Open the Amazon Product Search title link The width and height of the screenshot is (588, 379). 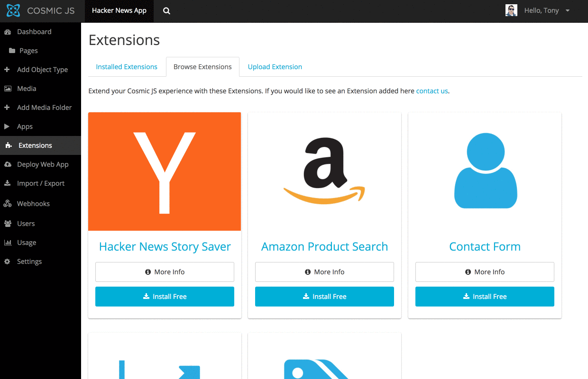tap(324, 246)
